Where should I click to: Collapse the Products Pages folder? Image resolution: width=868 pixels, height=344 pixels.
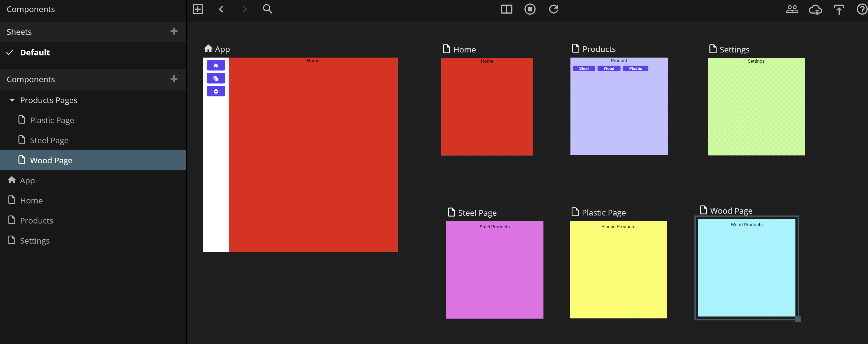point(13,100)
